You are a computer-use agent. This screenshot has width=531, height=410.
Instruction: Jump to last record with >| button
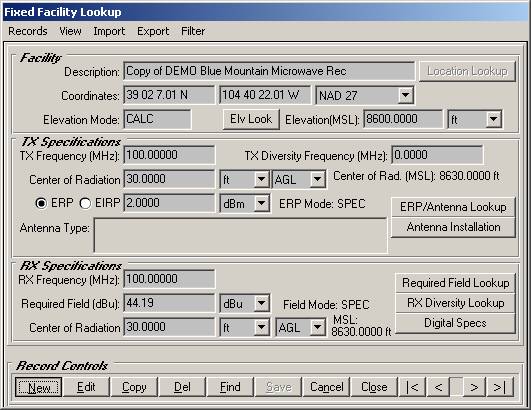click(x=500, y=387)
